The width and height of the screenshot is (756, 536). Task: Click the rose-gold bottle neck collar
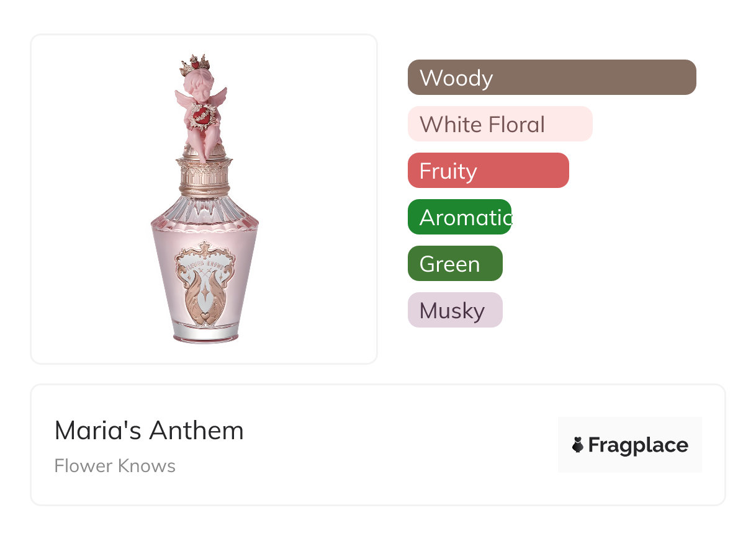[x=205, y=176]
